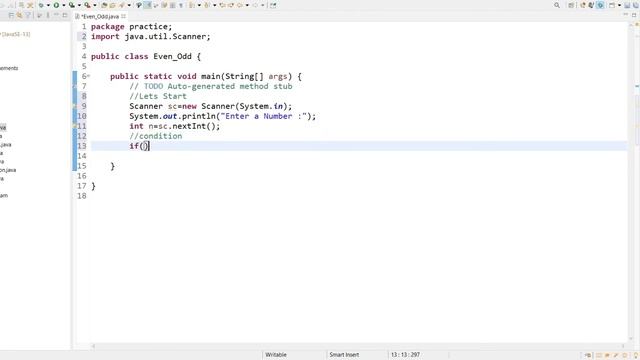Viewport: 640px width, 360px height.
Task: Expand the Coverage dropdown arrow
Action: tap(79, 5)
